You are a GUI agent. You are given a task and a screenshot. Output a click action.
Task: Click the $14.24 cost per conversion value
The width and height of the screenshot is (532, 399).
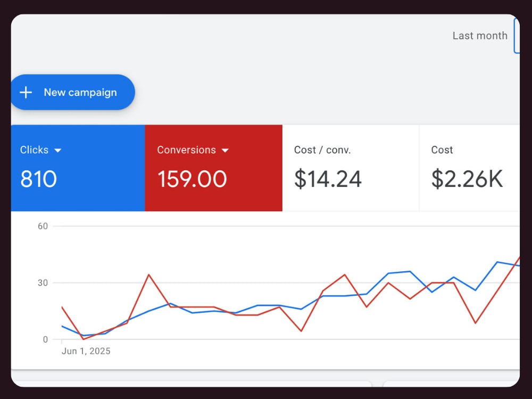(x=328, y=179)
